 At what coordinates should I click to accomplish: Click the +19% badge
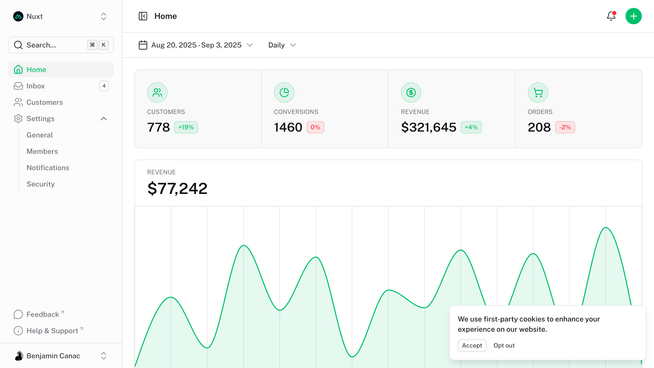[x=186, y=127]
